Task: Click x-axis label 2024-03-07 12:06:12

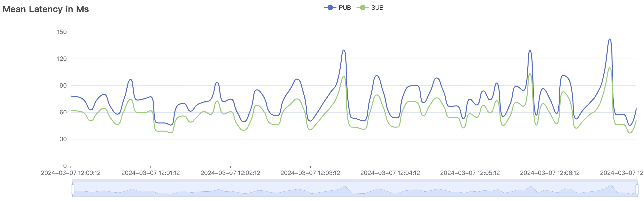Action: pyautogui.click(x=550, y=173)
